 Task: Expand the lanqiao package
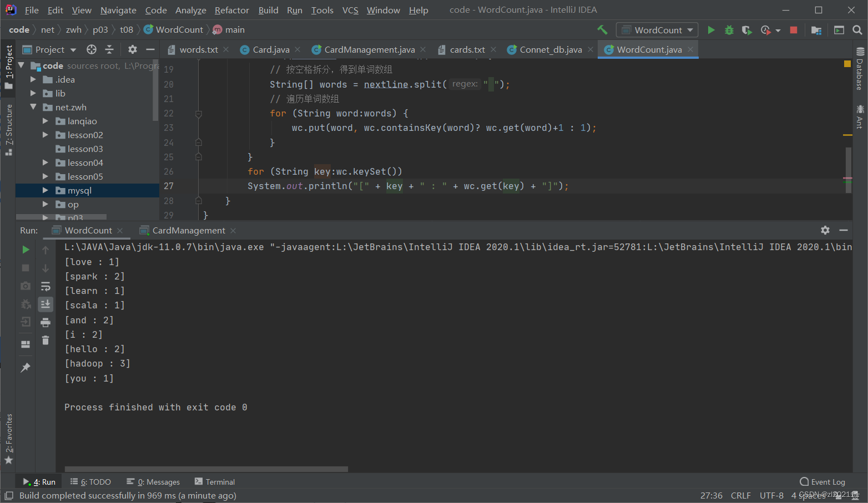pos(46,121)
